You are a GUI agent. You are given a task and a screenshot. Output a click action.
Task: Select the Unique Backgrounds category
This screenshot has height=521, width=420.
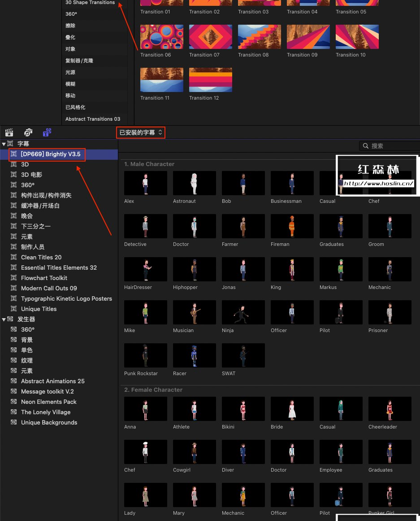(59, 422)
